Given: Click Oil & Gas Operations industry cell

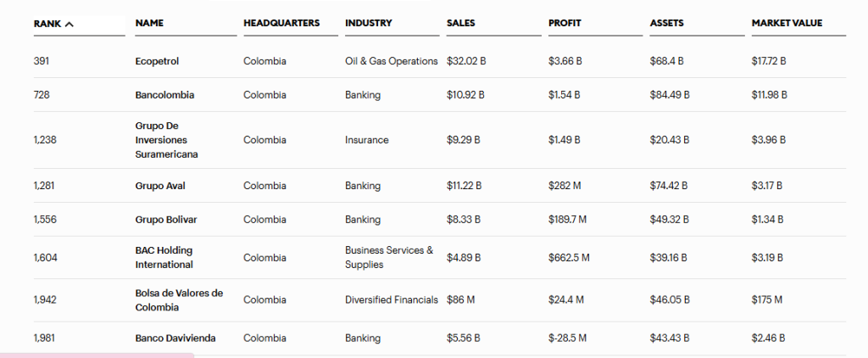Looking at the screenshot, I should [392, 62].
